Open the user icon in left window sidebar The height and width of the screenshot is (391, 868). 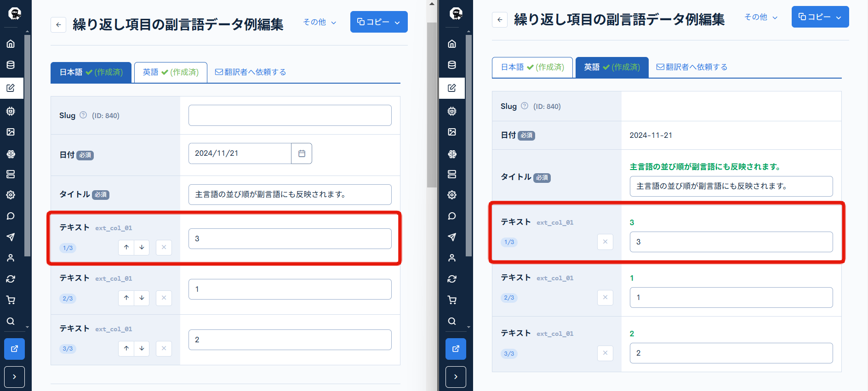(x=11, y=258)
